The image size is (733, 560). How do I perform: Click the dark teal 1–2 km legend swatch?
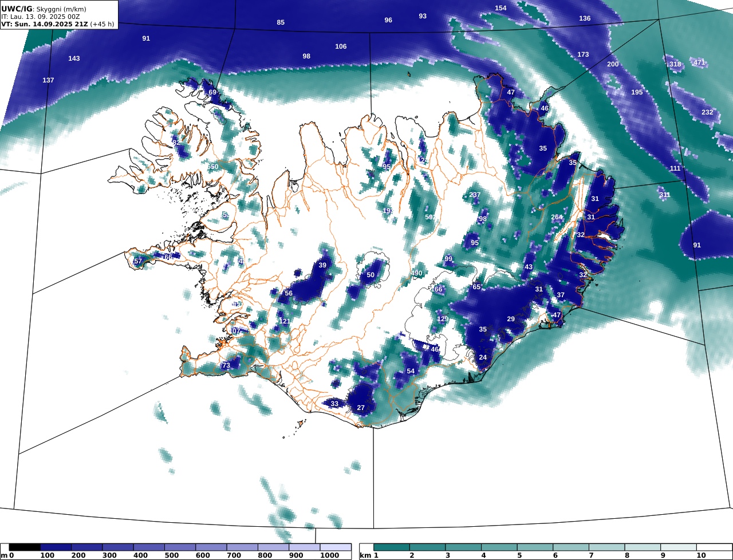[x=392, y=547]
